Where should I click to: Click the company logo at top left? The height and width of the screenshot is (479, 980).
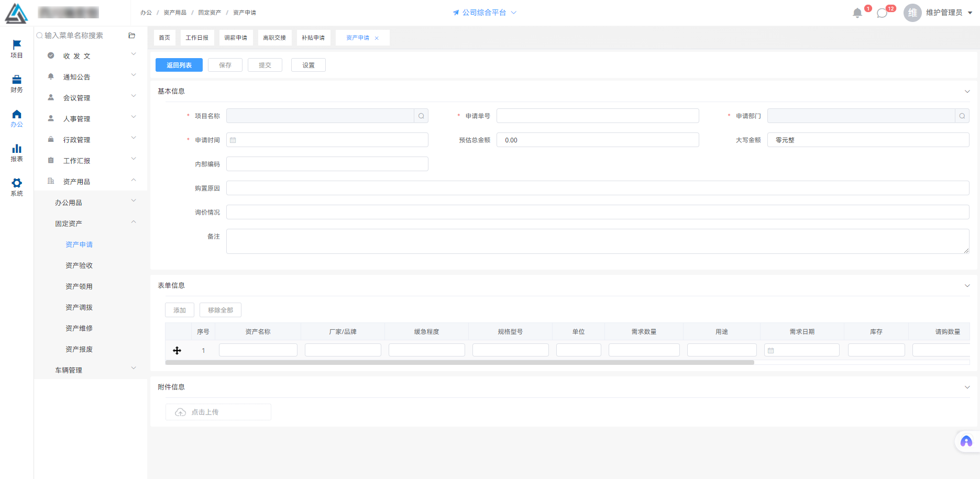pos(16,13)
